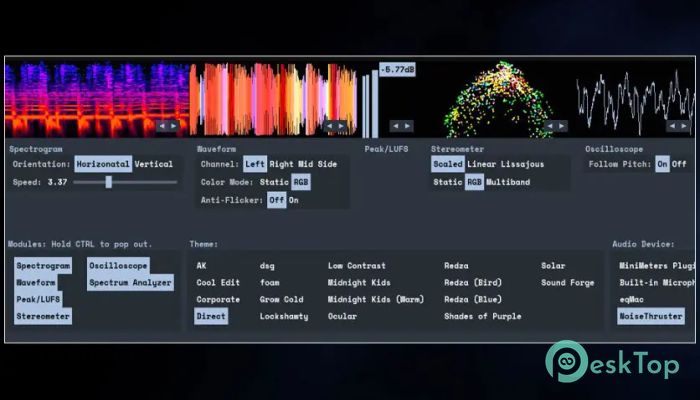
Task: Apply the Midnight Kids (Warm) theme
Action: pyautogui.click(x=376, y=300)
